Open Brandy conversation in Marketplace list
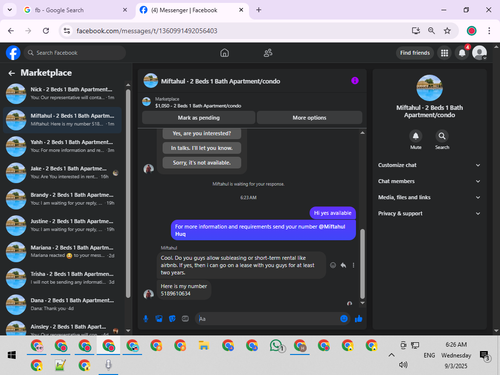 62,199
